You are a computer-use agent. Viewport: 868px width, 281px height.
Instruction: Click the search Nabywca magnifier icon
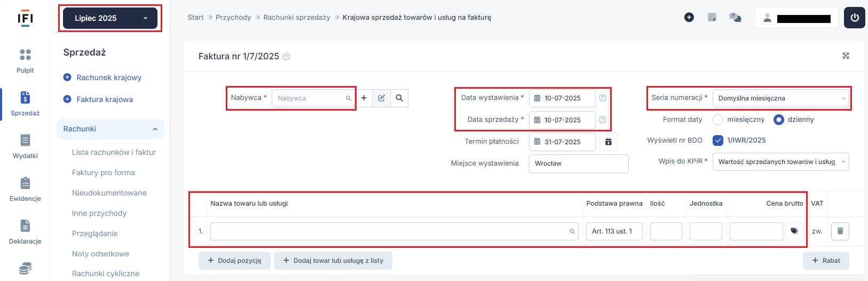click(x=399, y=98)
